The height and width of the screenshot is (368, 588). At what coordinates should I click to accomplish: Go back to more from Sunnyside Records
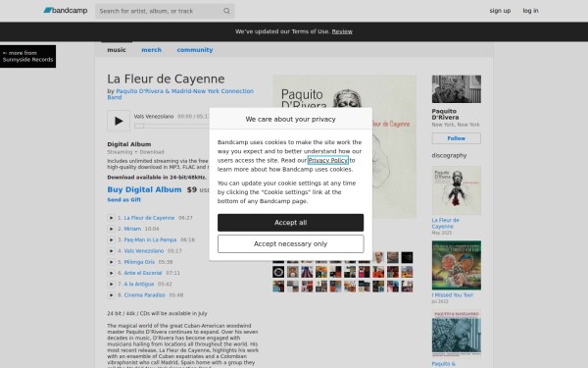click(27, 56)
